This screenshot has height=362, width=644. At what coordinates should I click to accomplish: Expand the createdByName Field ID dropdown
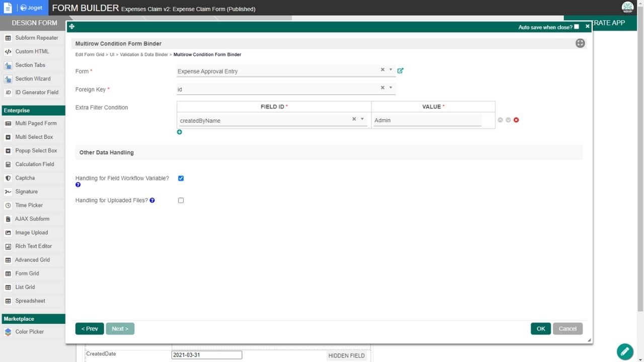362,119
